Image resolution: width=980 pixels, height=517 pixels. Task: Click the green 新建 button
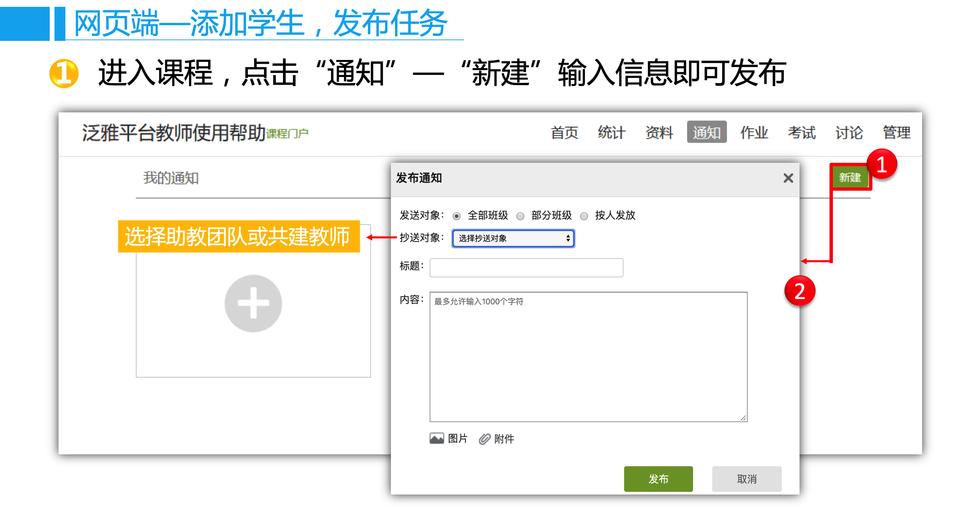850,177
